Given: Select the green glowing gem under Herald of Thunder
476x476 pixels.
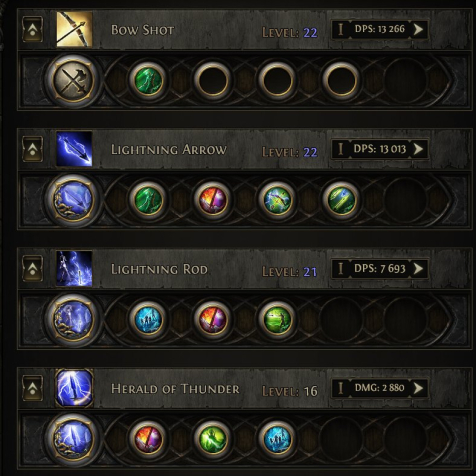Looking at the screenshot, I should [x=213, y=438].
